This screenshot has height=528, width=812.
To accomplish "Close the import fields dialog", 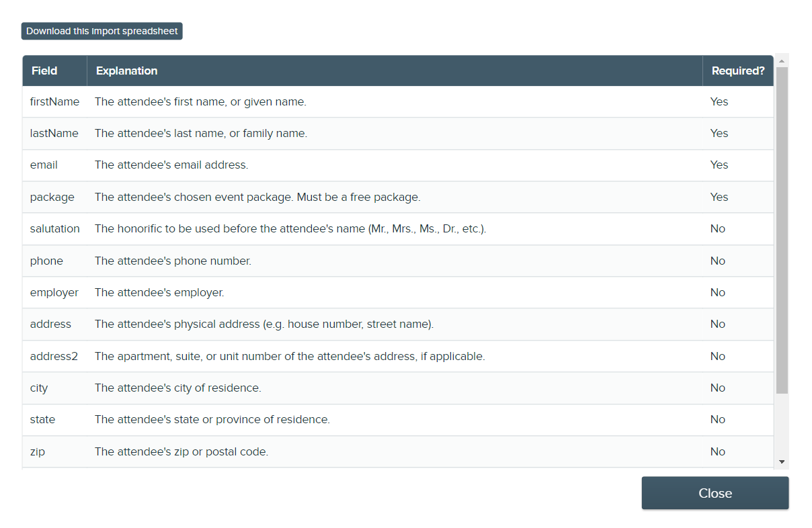I will click(715, 493).
